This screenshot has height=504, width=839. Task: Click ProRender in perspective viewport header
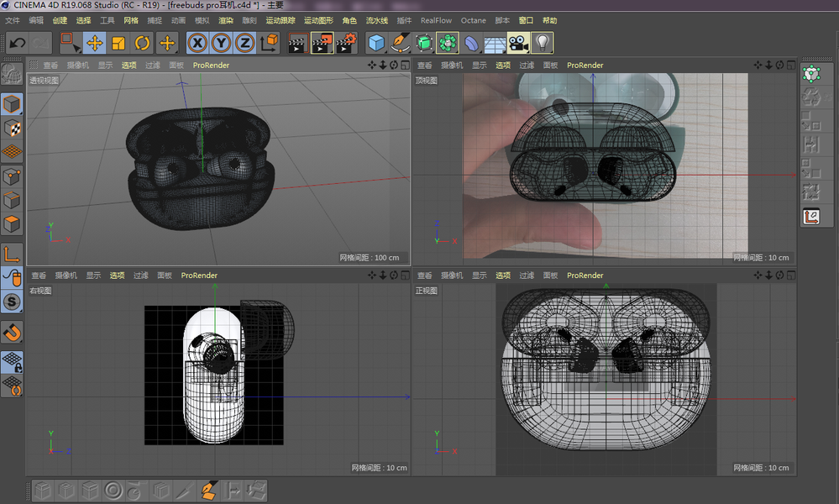coord(211,66)
